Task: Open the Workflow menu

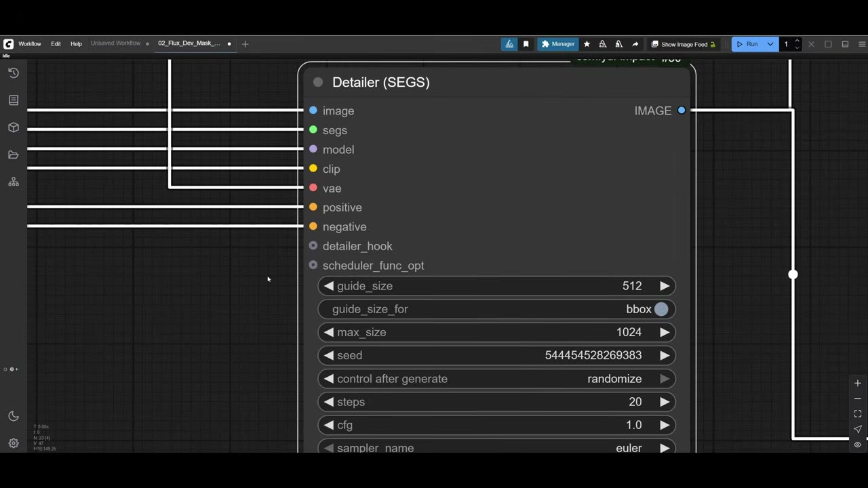Action: (x=30, y=44)
